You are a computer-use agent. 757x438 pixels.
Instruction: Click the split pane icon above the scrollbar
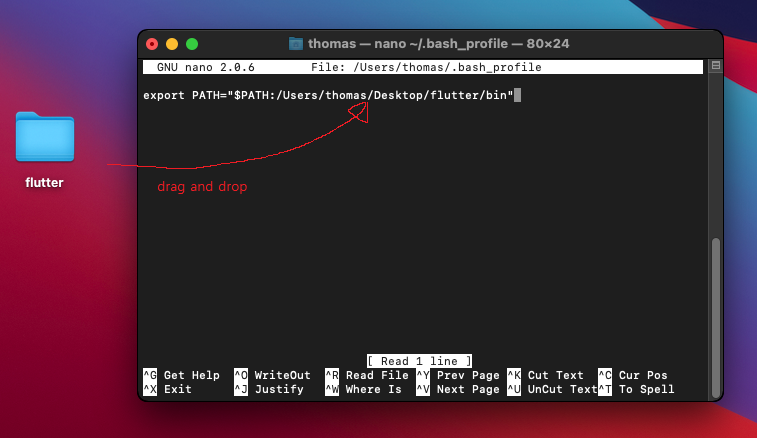[x=715, y=65]
